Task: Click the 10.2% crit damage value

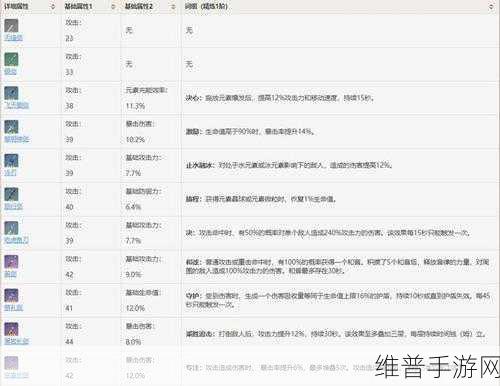Action: click(x=135, y=140)
